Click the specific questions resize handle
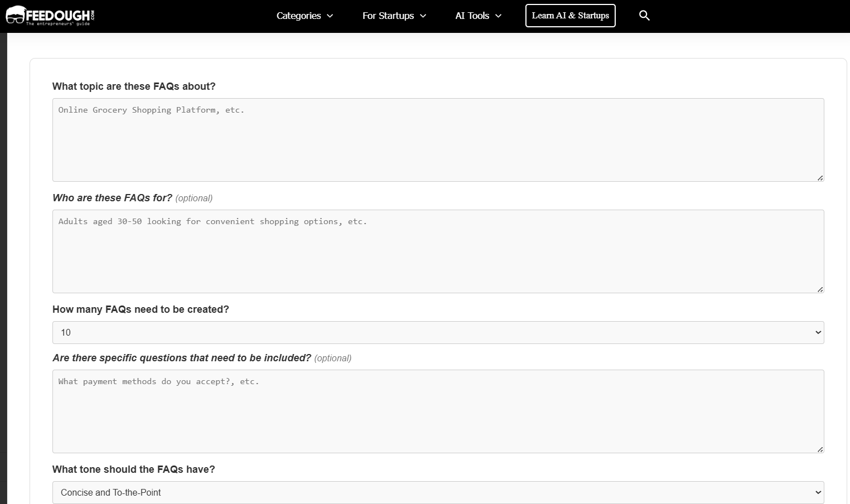Screen dimensions: 850x504 click(x=820, y=449)
